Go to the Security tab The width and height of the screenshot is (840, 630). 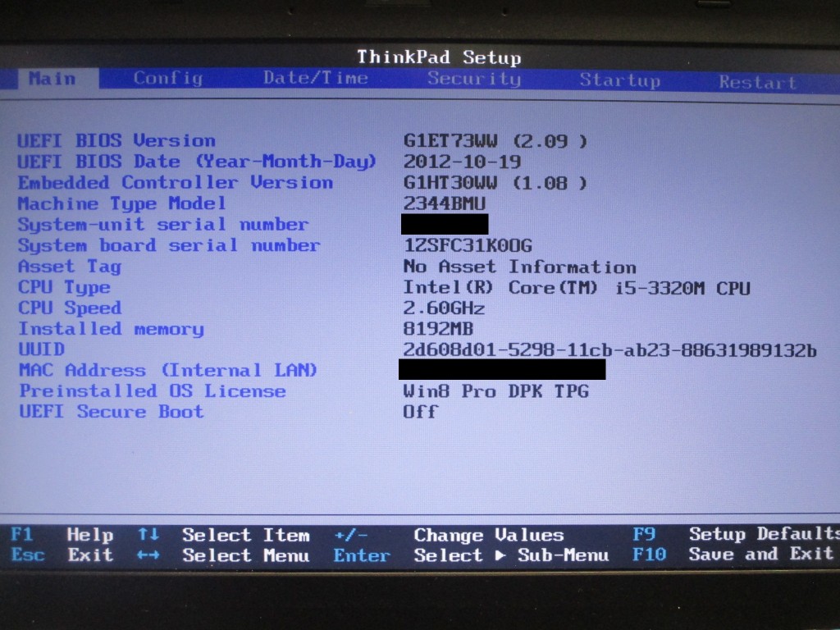coord(473,80)
